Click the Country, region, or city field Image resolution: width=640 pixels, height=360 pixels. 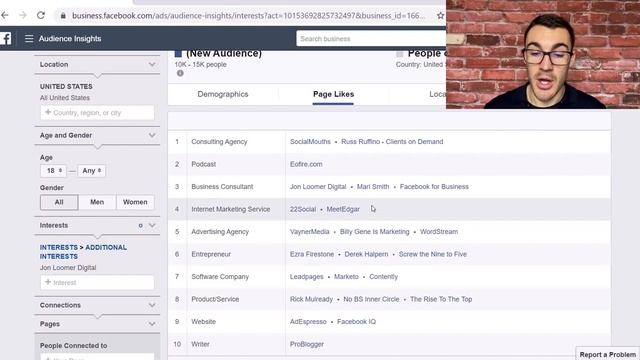pyautogui.click(x=97, y=113)
